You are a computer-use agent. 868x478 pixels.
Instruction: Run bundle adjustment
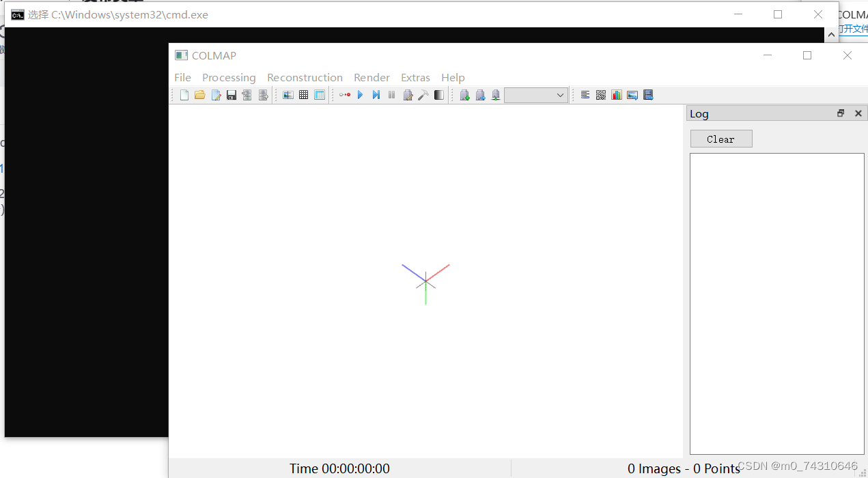click(408, 95)
